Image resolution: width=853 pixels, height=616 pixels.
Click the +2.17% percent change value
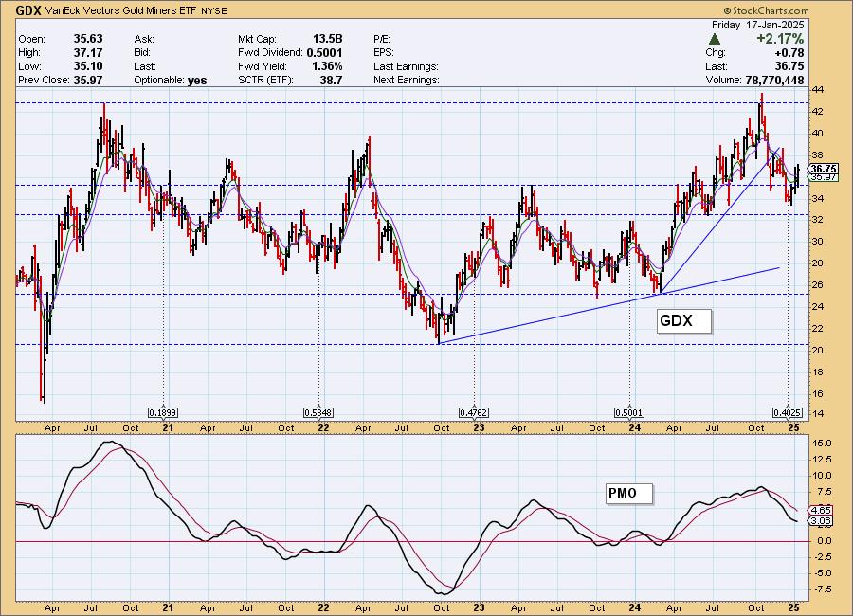click(780, 39)
